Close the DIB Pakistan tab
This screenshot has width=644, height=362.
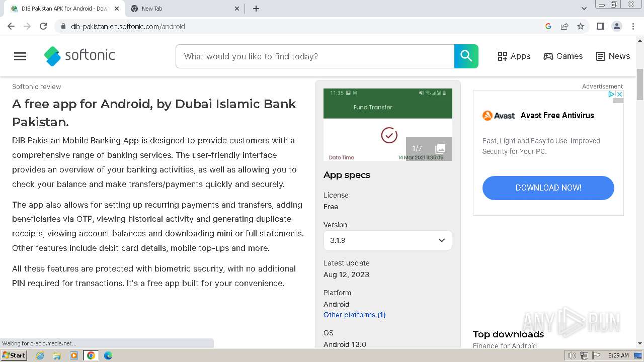117,9
